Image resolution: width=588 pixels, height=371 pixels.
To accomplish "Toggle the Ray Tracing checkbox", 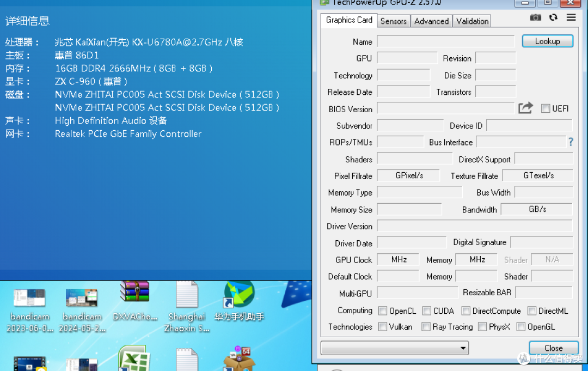I will 426,327.
